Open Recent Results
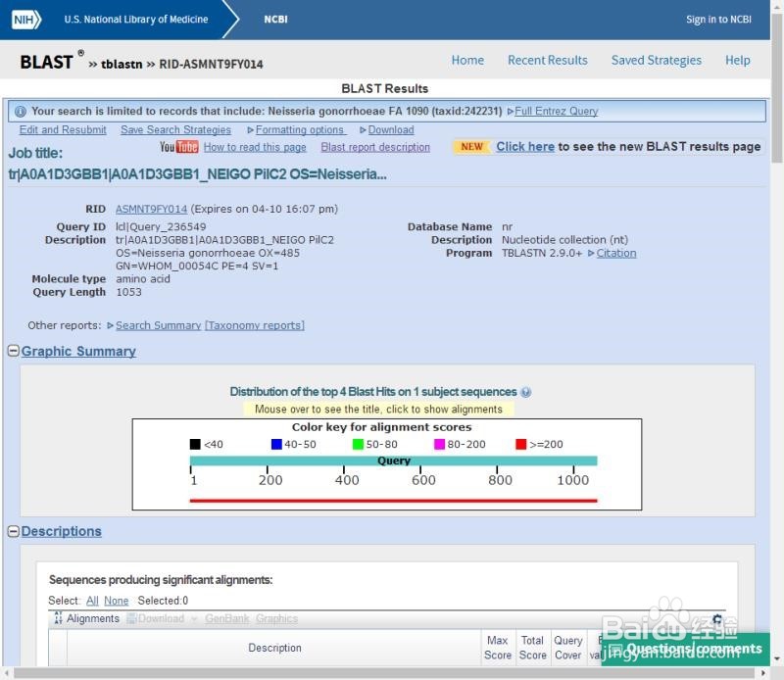 [548, 60]
